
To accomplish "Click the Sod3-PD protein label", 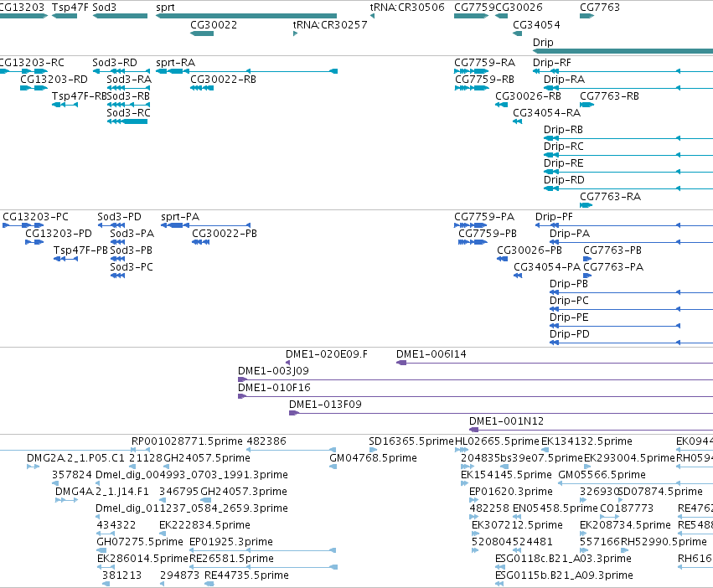I will (x=119, y=216).
